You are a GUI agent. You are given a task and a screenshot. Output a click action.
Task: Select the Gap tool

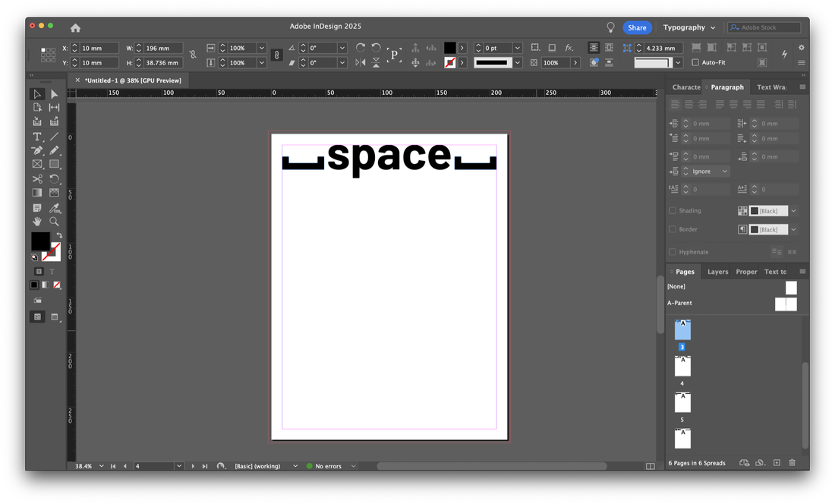[x=55, y=108]
